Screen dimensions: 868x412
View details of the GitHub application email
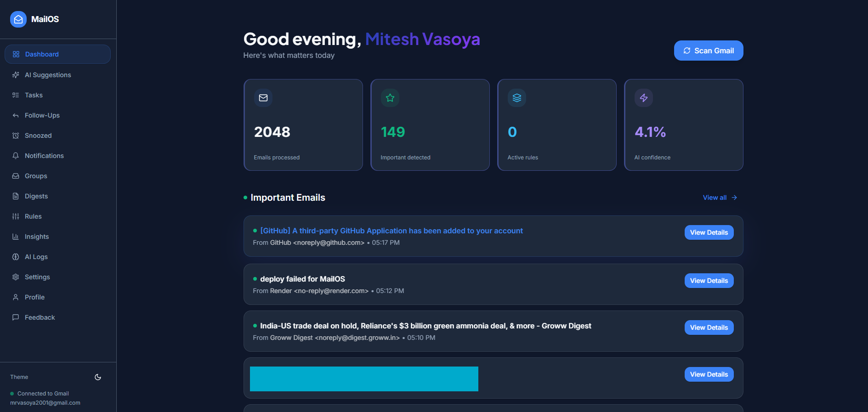coord(709,232)
